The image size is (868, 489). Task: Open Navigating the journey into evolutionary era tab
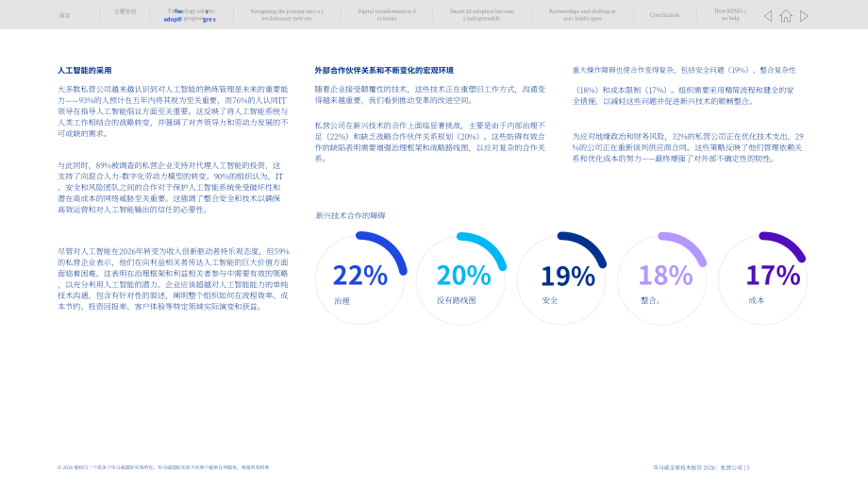tap(287, 14)
